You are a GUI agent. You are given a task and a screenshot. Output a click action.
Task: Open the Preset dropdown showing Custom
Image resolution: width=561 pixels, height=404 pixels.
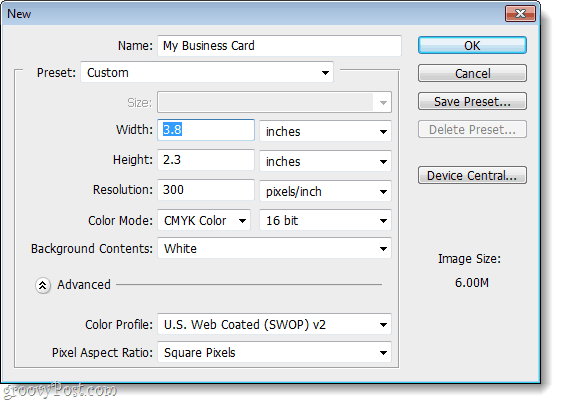[x=207, y=73]
